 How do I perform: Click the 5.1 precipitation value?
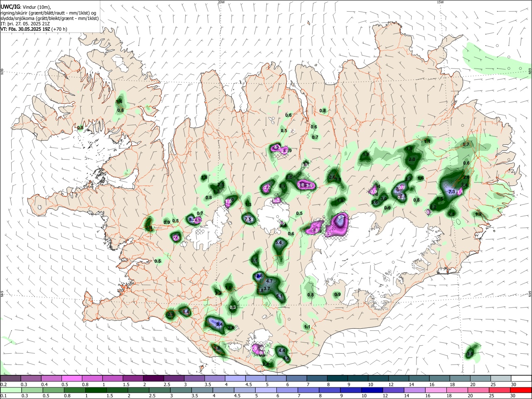pyautogui.click(x=279, y=296)
